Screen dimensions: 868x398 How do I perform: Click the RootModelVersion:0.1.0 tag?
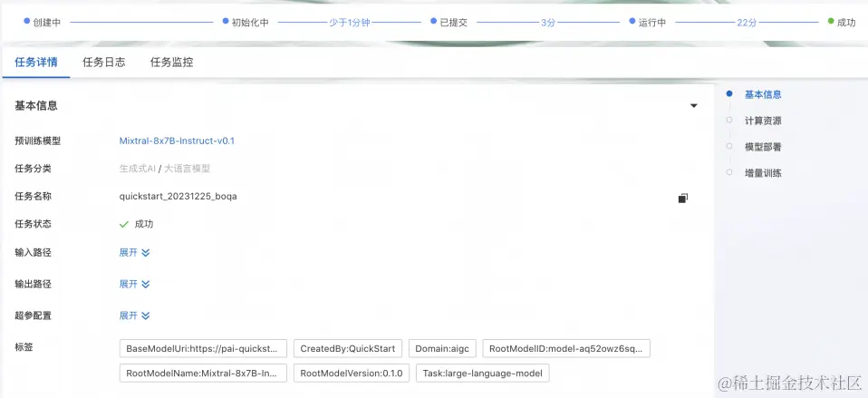(351, 374)
